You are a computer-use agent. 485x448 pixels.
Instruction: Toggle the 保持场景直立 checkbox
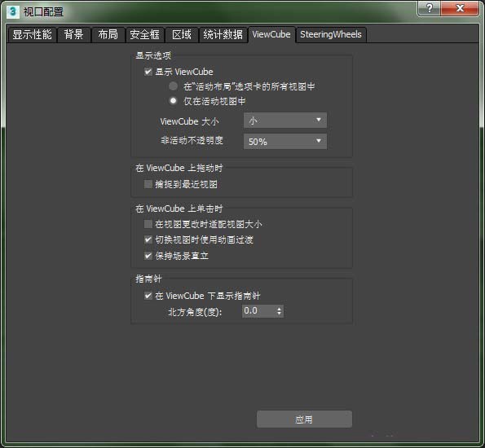(148, 256)
